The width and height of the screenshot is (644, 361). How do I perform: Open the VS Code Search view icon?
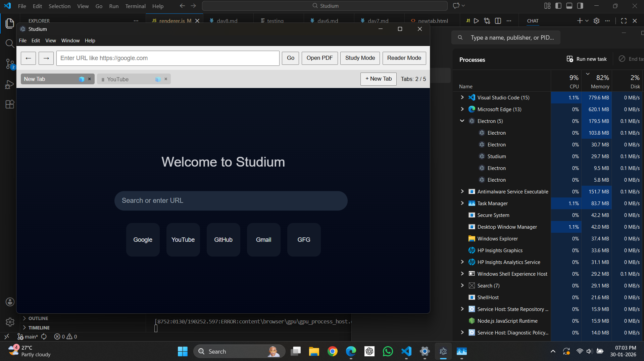pos(10,43)
